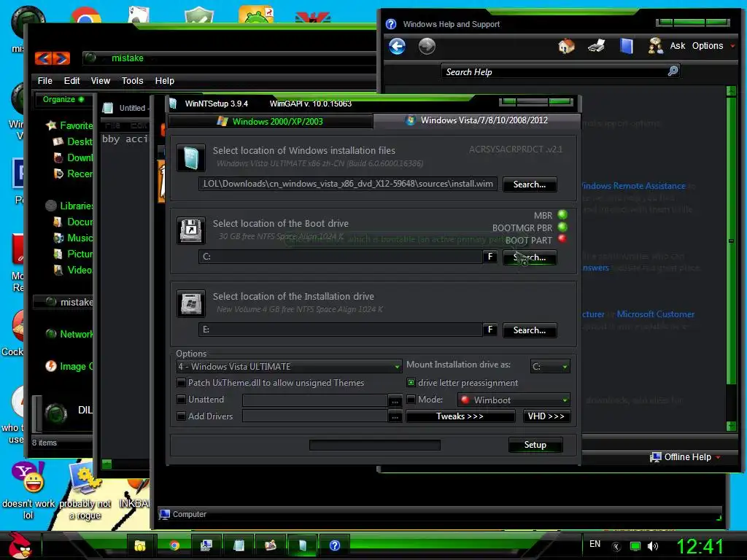Image resolution: width=747 pixels, height=560 pixels.
Task: Click the Boot drive C: path field
Action: [x=340, y=257]
